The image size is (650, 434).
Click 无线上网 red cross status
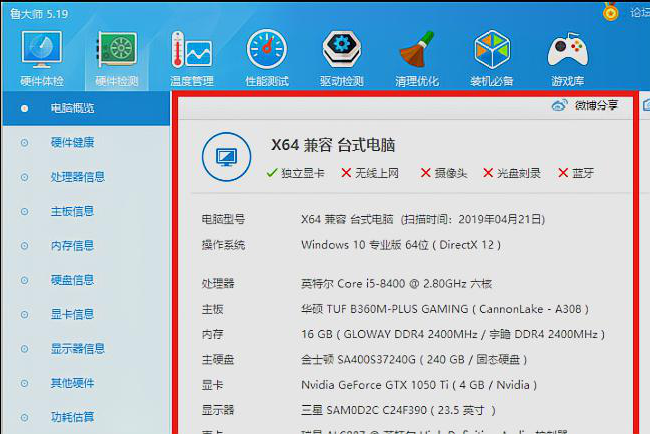[370, 173]
